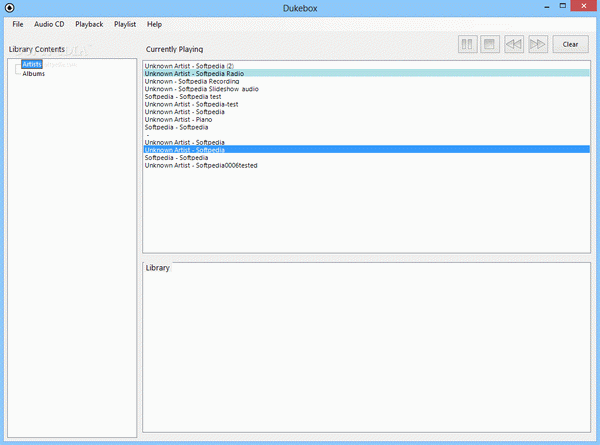This screenshot has width=600, height=445.
Task: Pause playback with the pause button
Action: pyautogui.click(x=467, y=44)
